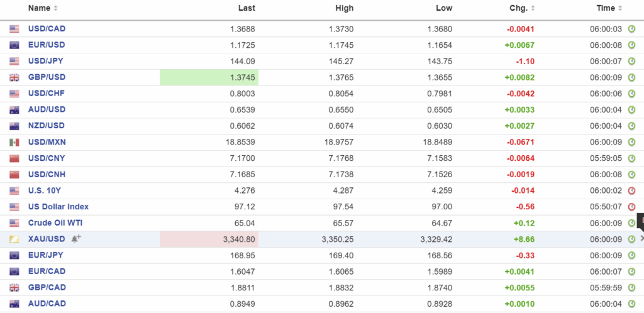The image size is (644, 313).
Task: Click the red highlighted XAU/USD last price
Action: pos(209,239)
